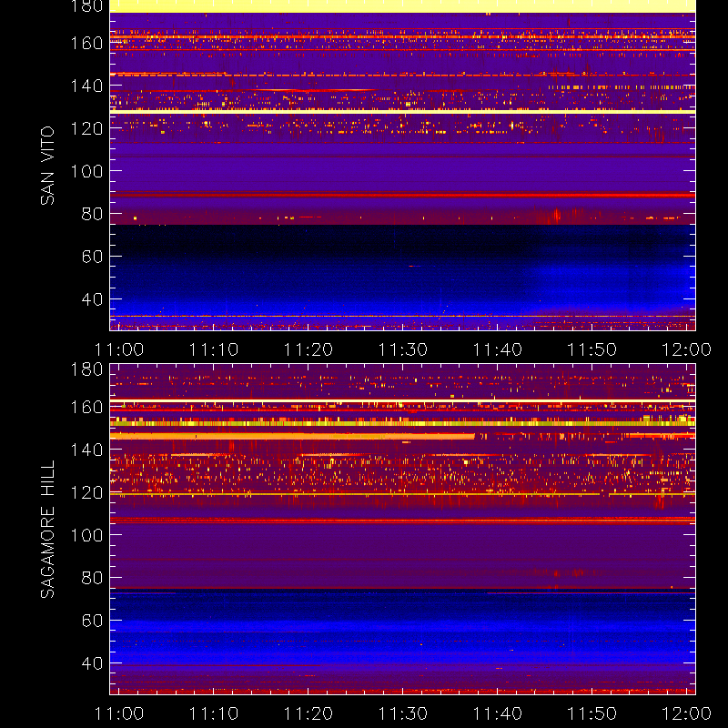The height and width of the screenshot is (728, 728).
Task: Select the 140 label on San Vito axis
Action: coord(86,86)
